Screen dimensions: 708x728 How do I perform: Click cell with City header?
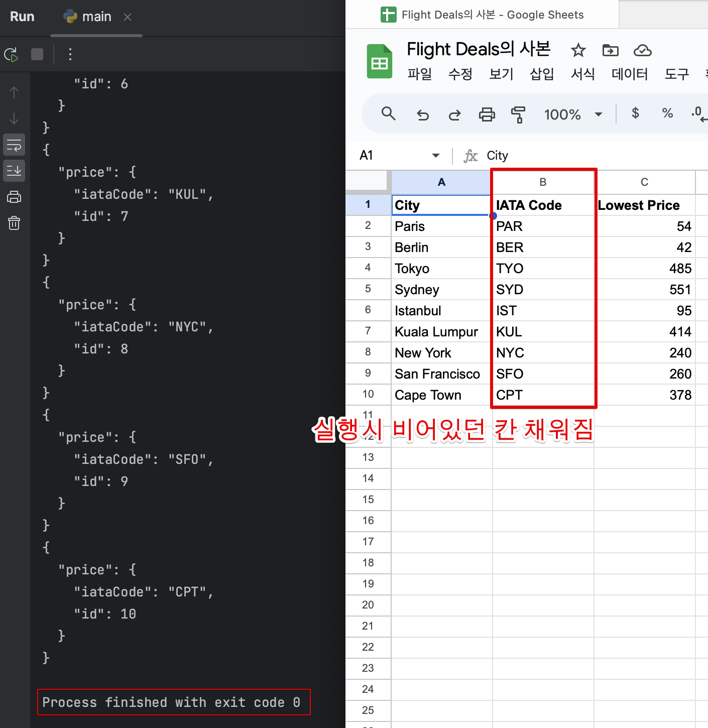441,205
